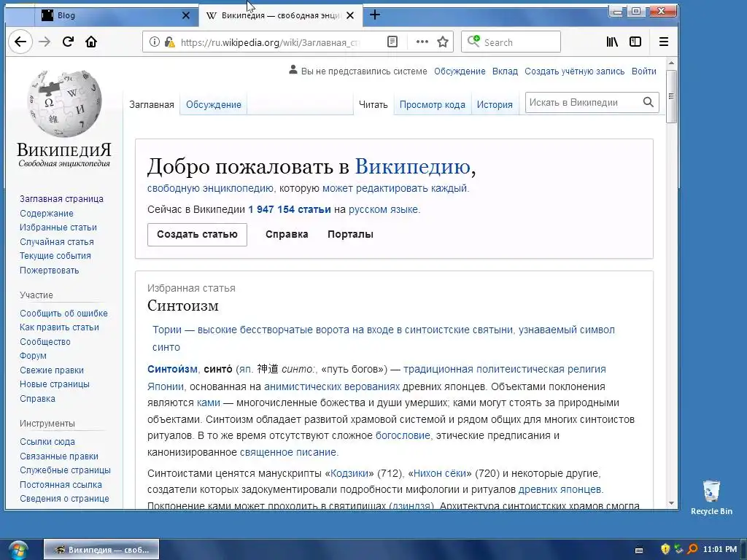The width and height of the screenshot is (747, 560).
Task: Open a new browser tab
Action: click(x=375, y=15)
